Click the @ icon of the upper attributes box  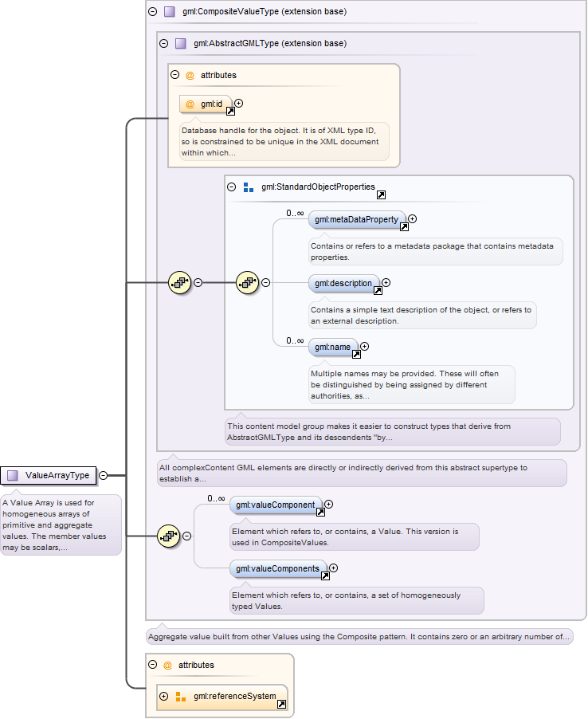click(190, 75)
